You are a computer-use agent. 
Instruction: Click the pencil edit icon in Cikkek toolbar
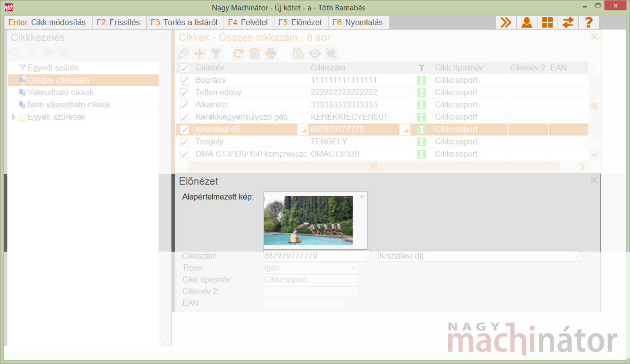click(184, 54)
